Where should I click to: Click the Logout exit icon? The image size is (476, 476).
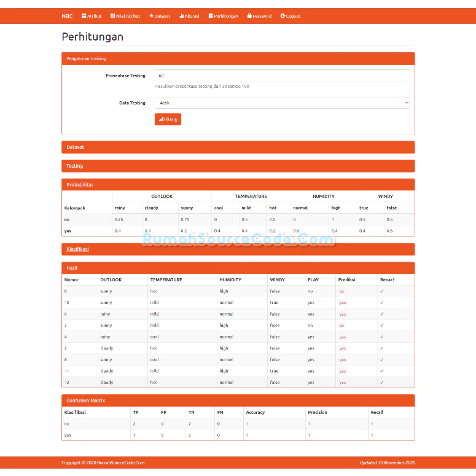(283, 16)
